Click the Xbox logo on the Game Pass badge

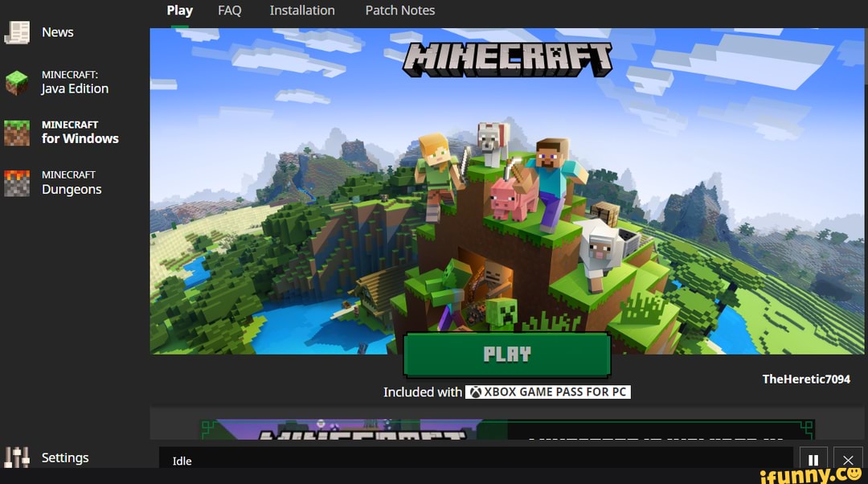(476, 392)
